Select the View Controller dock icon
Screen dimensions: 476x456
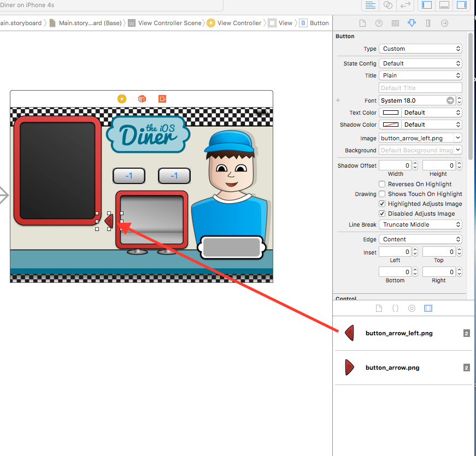122,99
